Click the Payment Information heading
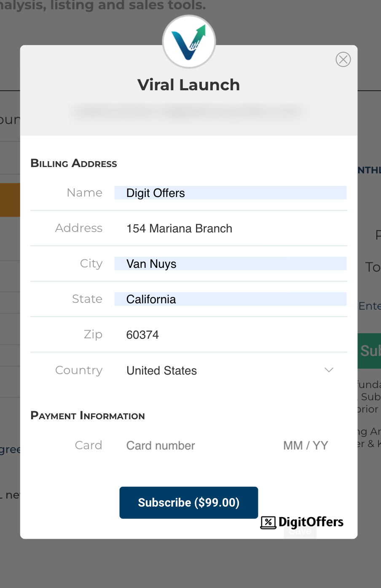 click(x=88, y=415)
